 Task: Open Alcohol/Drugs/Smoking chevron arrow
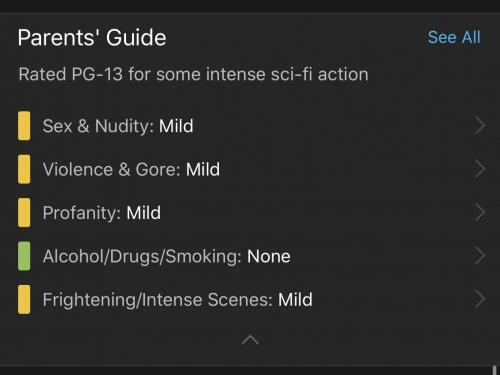coord(480,256)
